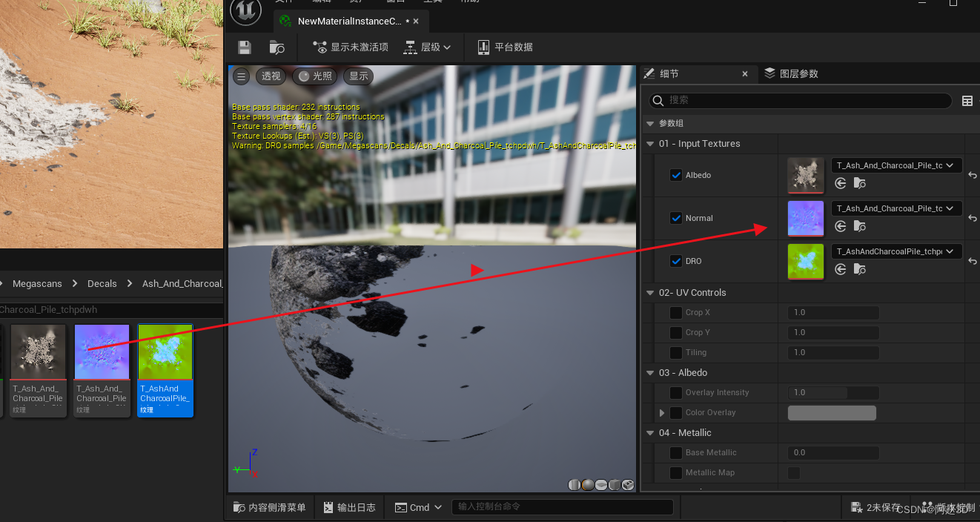
Task: Enable the Crop X checkbox
Action: [x=675, y=313]
